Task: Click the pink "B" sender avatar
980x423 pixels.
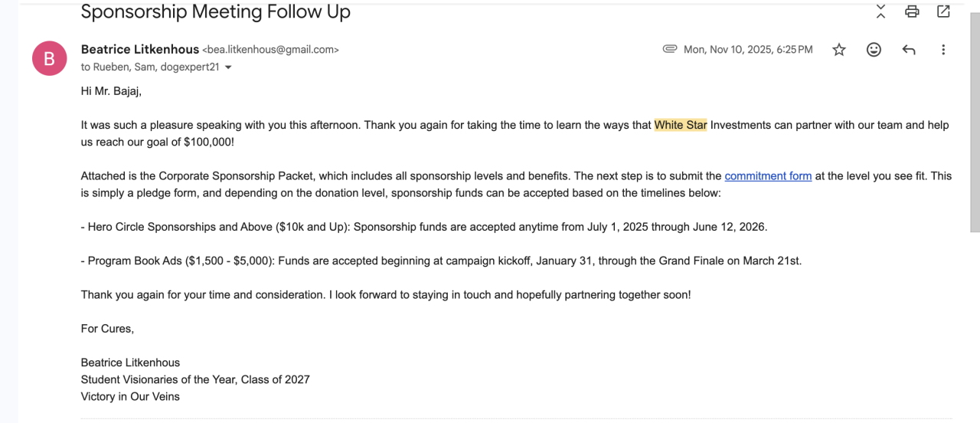Action: point(50,58)
